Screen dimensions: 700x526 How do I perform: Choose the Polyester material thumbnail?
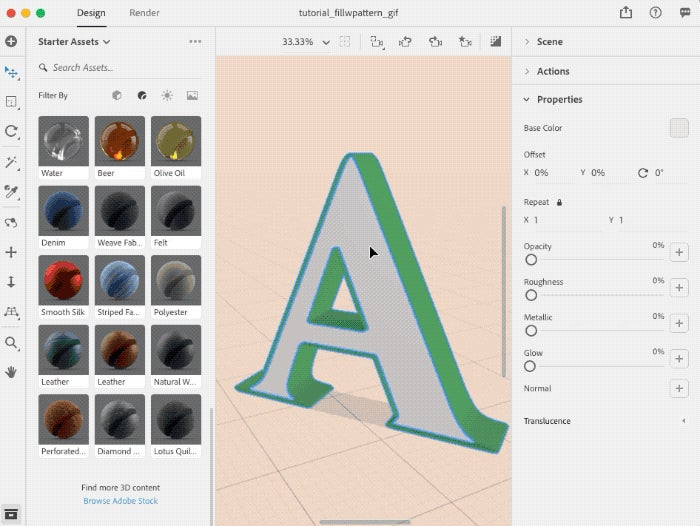pyautogui.click(x=176, y=280)
